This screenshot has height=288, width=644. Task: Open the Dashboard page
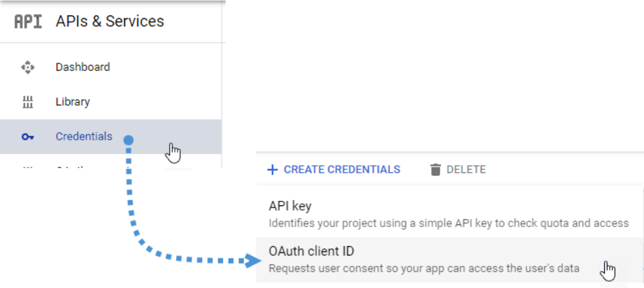tap(83, 67)
